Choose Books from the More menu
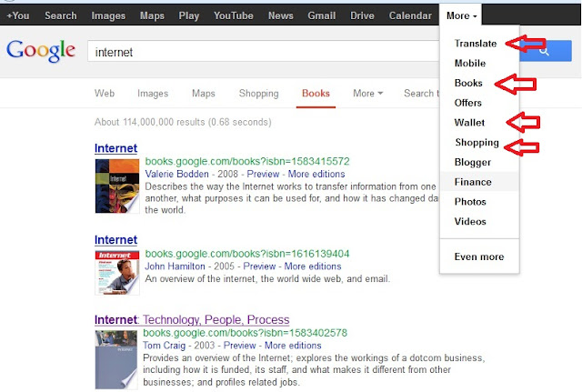 click(468, 83)
